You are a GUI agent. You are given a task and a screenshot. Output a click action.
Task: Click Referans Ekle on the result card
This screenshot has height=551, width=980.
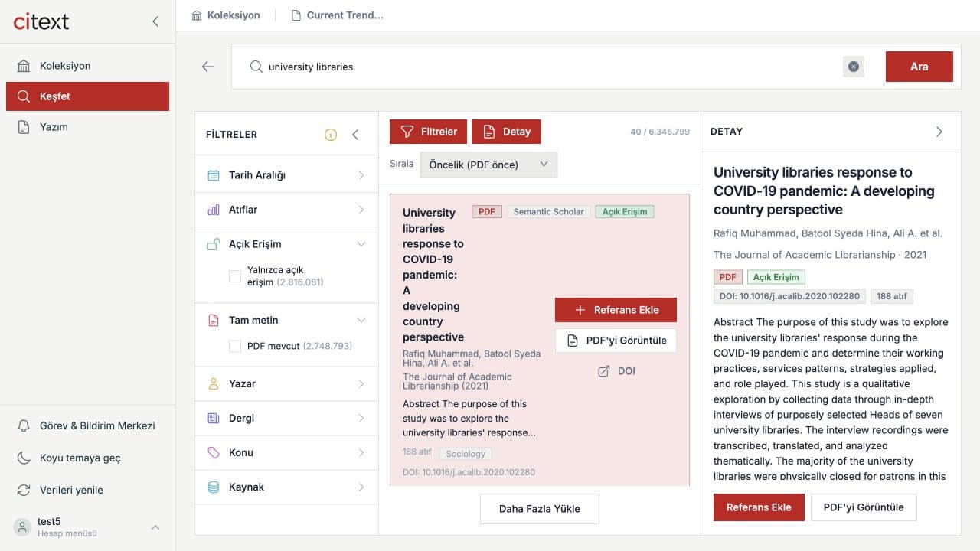pyautogui.click(x=616, y=310)
